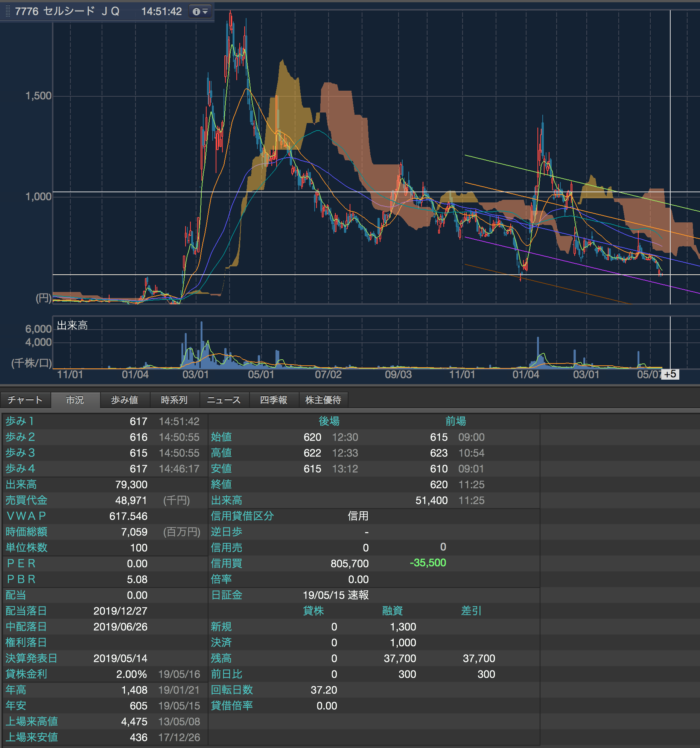Screen dimensions: 700x748
Task: Click the 配当落日 date 2019/12/27
Action: click(x=120, y=611)
